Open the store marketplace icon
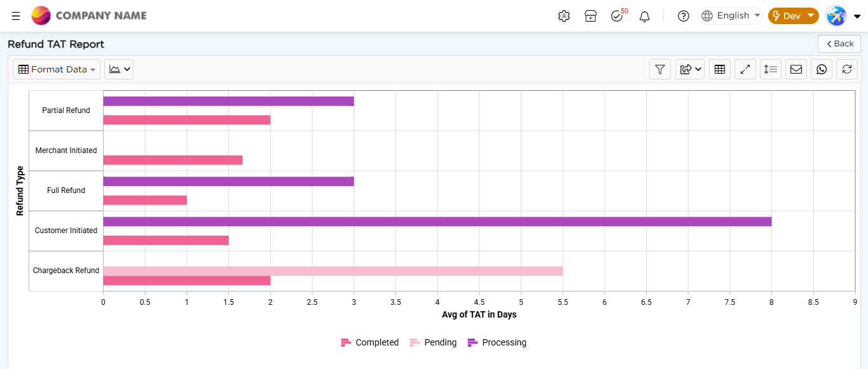 [590, 16]
